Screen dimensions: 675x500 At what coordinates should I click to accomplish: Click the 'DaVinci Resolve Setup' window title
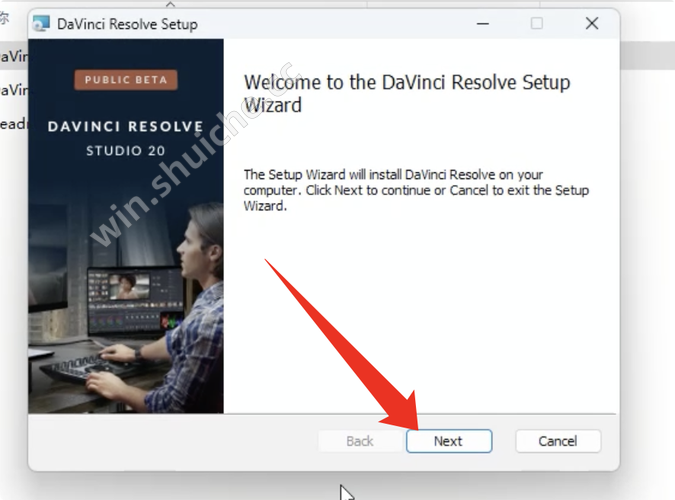127,24
